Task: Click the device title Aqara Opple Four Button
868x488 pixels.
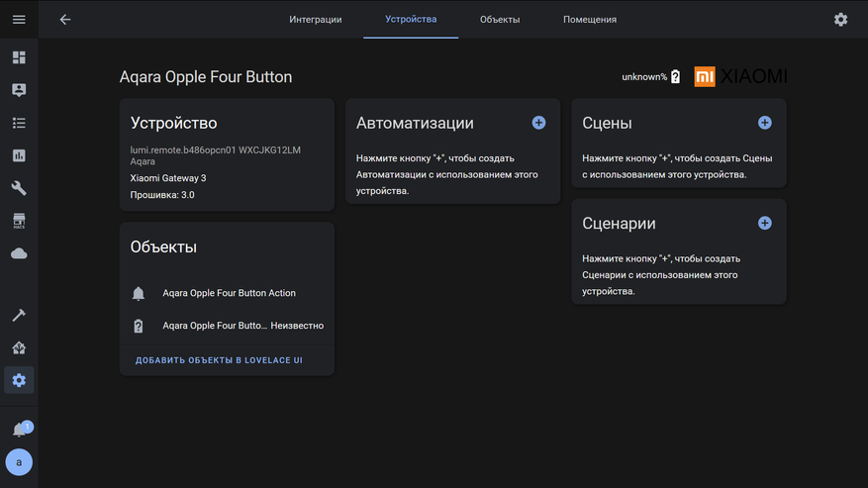Action: 206,77
